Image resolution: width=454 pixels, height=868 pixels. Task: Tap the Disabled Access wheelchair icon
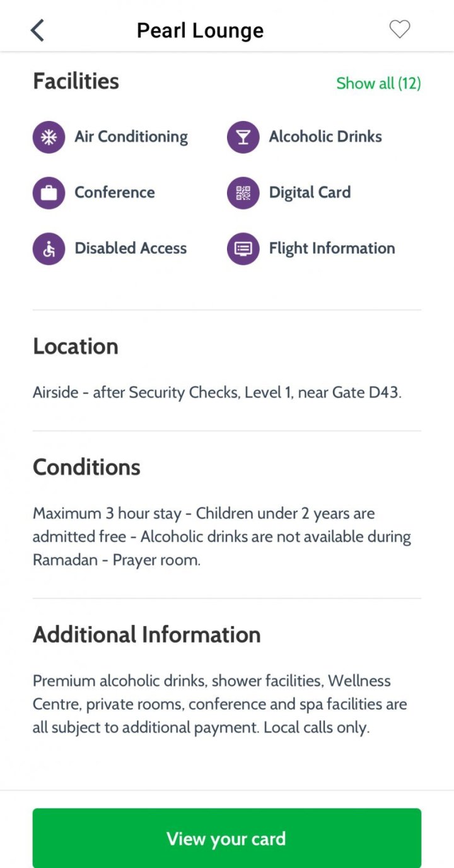49,248
